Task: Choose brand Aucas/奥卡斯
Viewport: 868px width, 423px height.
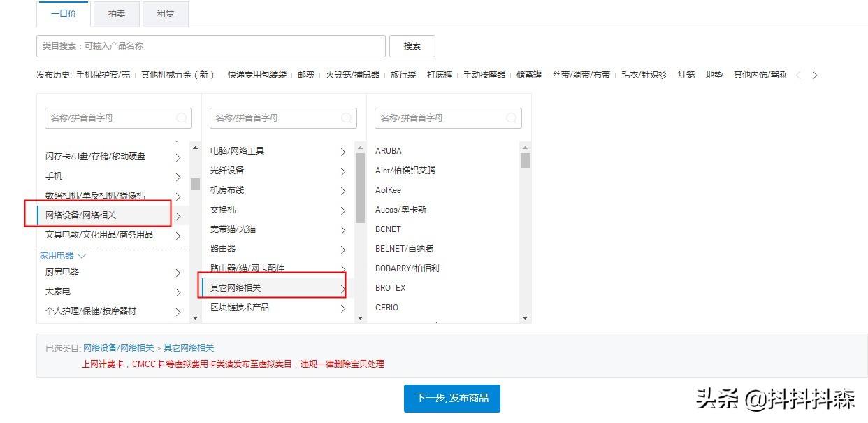Action: pyautogui.click(x=401, y=210)
